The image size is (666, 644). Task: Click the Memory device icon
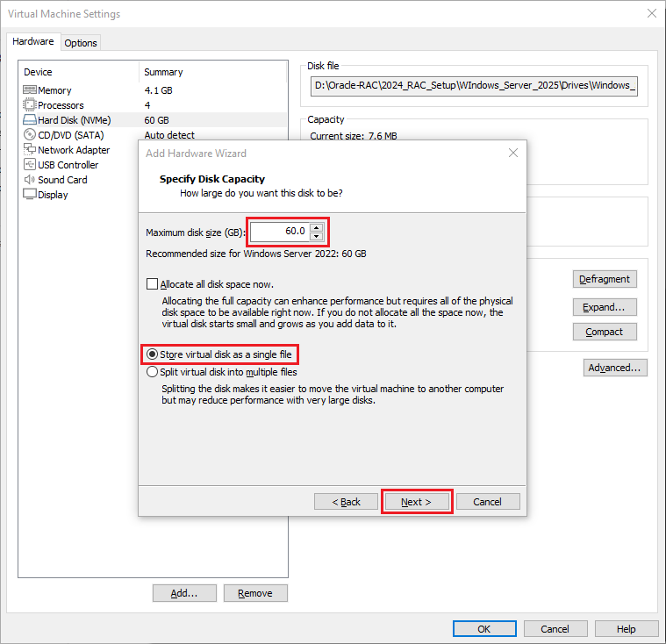(x=30, y=90)
